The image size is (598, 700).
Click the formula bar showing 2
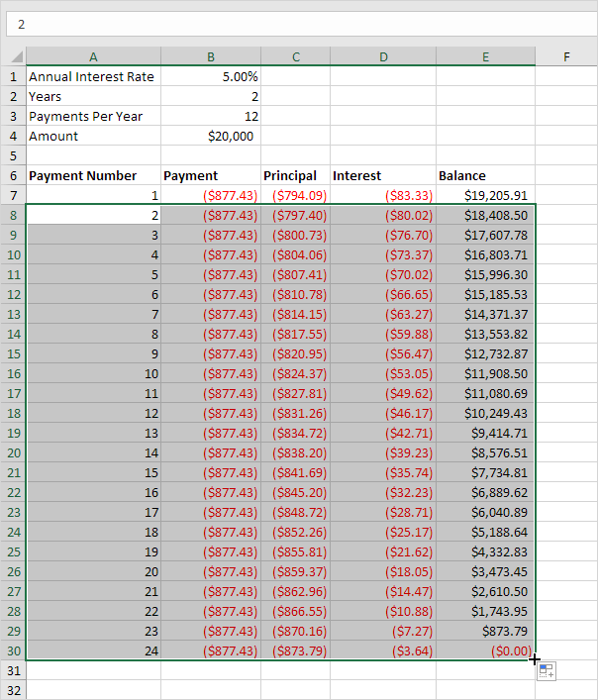297,23
